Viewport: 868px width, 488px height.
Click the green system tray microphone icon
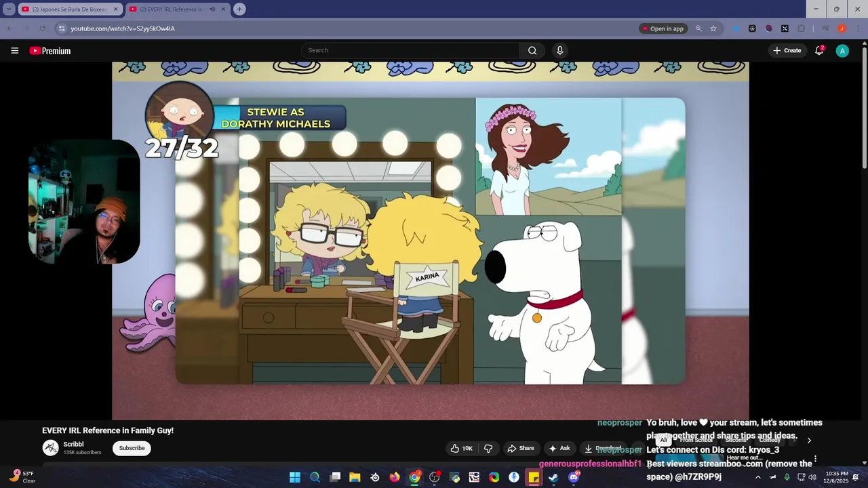tap(787, 477)
